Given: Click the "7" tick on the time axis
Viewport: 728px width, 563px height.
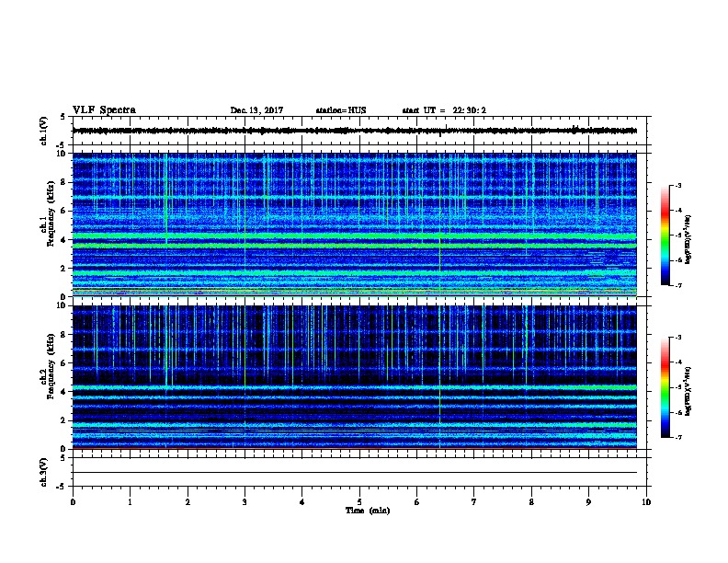Looking at the screenshot, I should (474, 502).
